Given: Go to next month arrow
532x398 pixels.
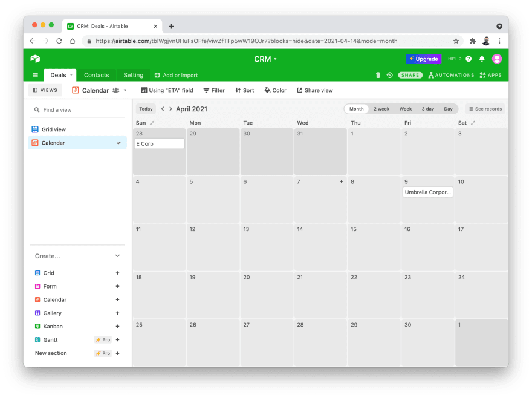Looking at the screenshot, I should pos(170,109).
